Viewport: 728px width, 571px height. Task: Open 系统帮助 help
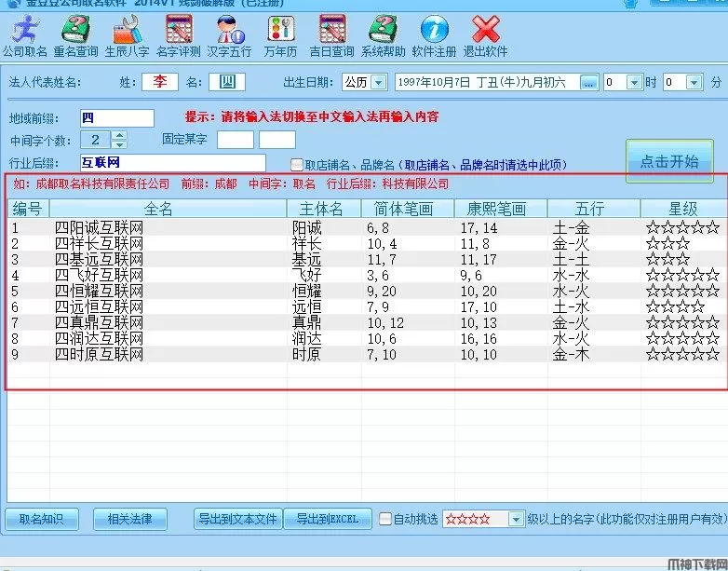(383, 36)
